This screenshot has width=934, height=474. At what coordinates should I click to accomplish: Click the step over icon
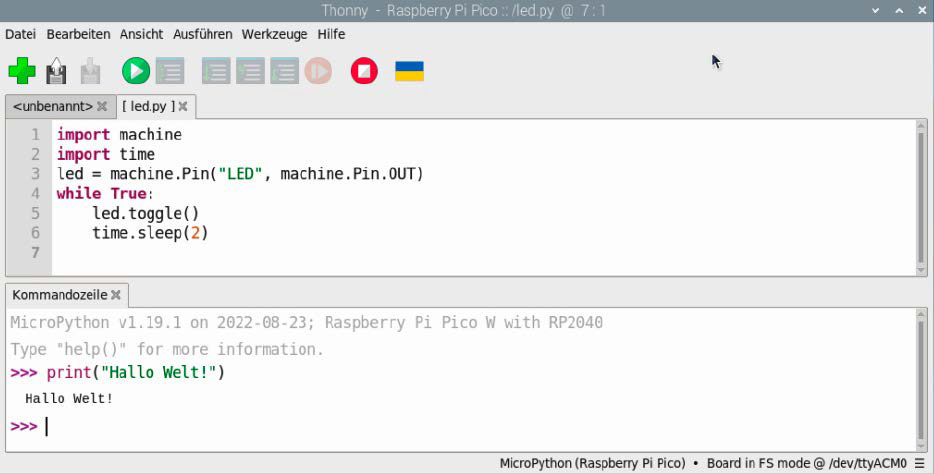click(x=216, y=71)
